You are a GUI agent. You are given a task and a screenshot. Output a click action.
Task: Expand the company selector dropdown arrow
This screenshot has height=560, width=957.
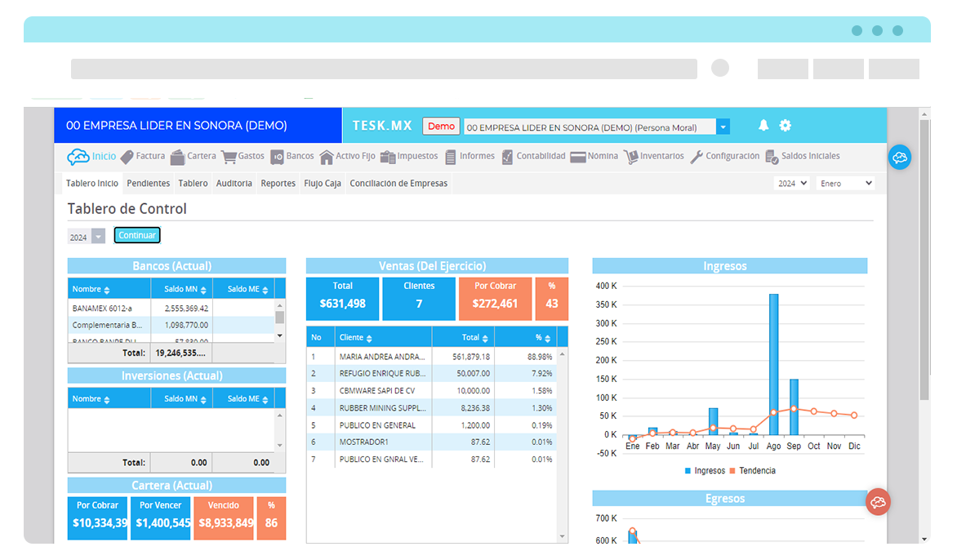tap(723, 127)
